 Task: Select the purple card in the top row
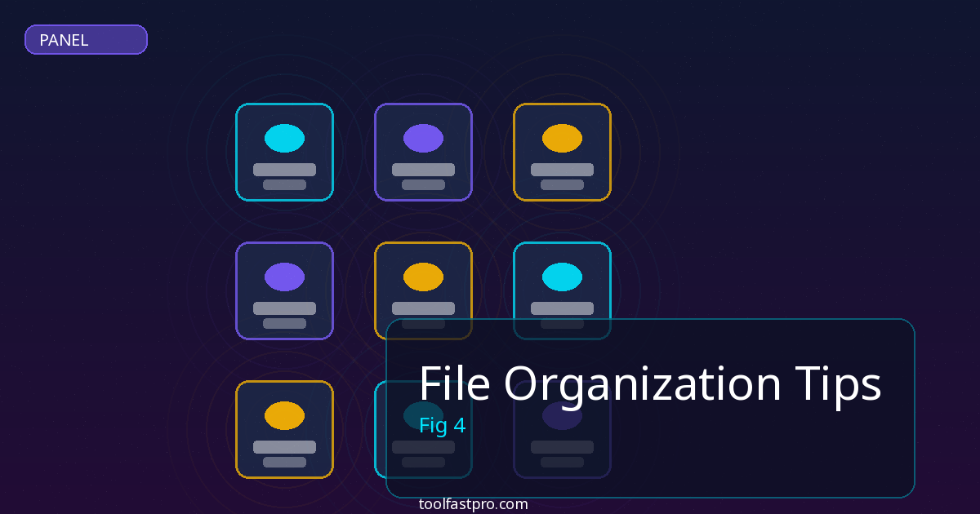423,152
